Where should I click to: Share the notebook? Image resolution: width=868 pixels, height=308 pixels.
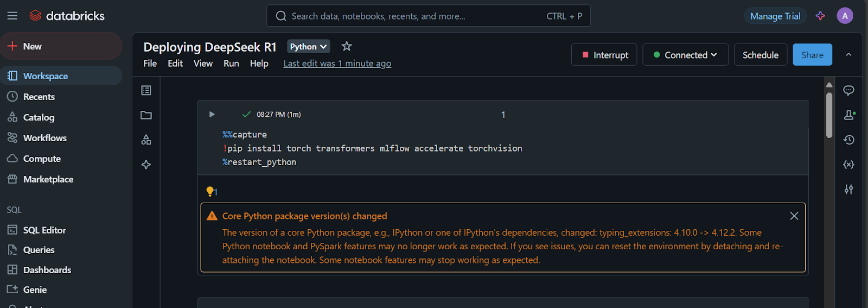[812, 55]
